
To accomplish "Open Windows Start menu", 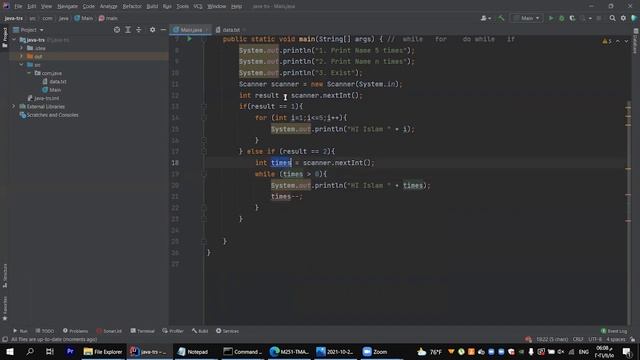I will tap(10, 351).
